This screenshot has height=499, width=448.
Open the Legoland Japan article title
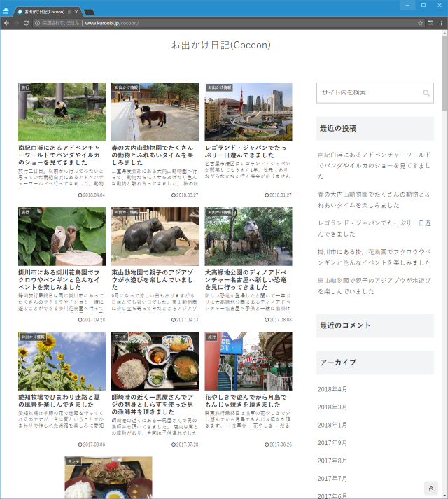248,153
